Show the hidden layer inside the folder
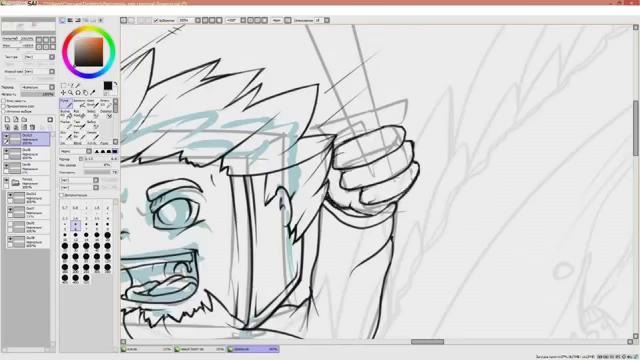Viewport: 640px width, 360px height. 10,224
